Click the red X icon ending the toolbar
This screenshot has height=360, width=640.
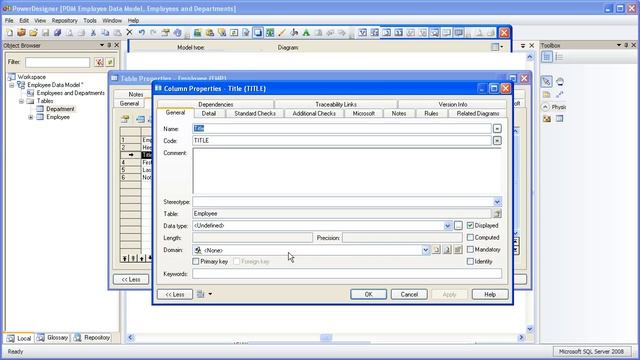click(x=504, y=33)
